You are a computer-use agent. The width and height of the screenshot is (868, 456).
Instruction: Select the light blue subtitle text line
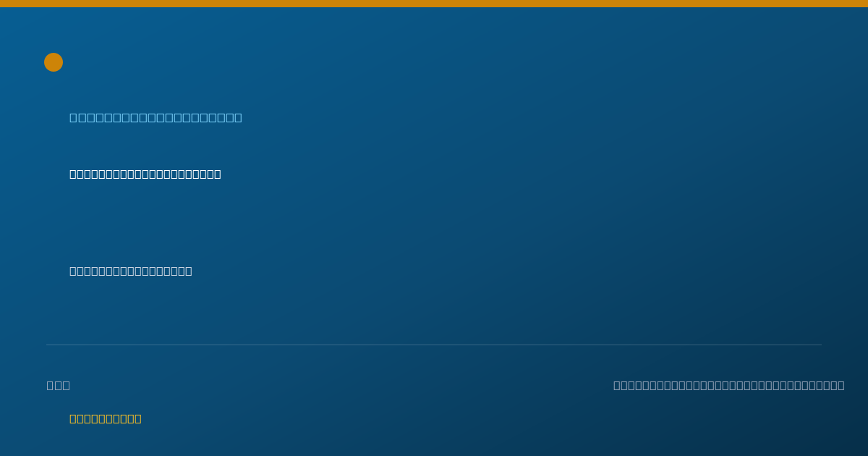point(156,117)
